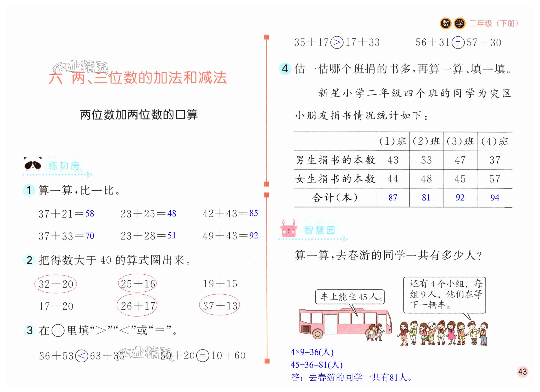Click the circled expression 32+20
Viewport: 540px width, 392px height.
[56, 284]
